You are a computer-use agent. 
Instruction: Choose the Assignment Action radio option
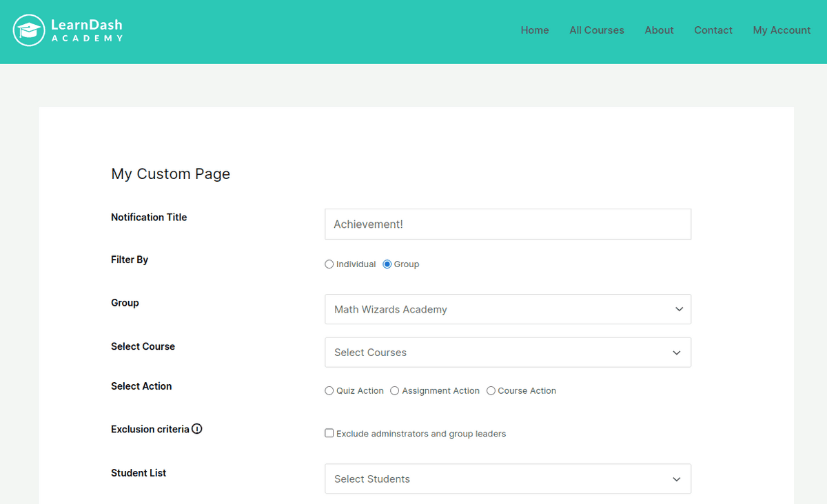pyautogui.click(x=395, y=391)
